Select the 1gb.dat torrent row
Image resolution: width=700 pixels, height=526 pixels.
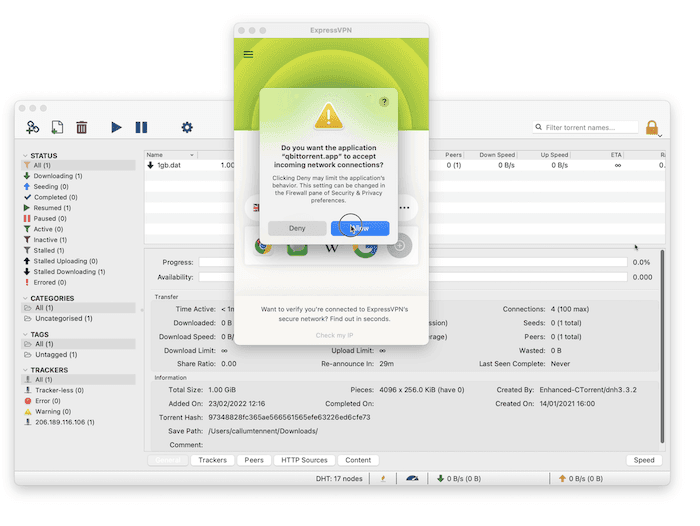pos(404,165)
